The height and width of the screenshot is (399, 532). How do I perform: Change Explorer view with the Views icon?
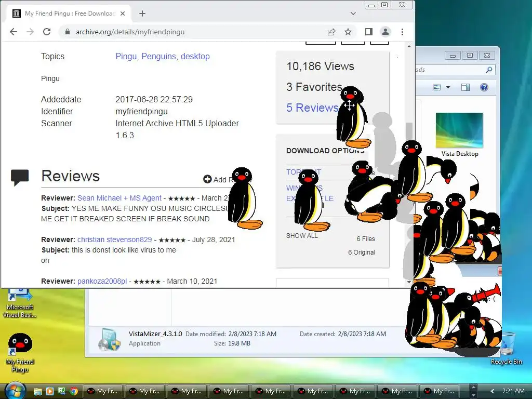click(x=437, y=87)
